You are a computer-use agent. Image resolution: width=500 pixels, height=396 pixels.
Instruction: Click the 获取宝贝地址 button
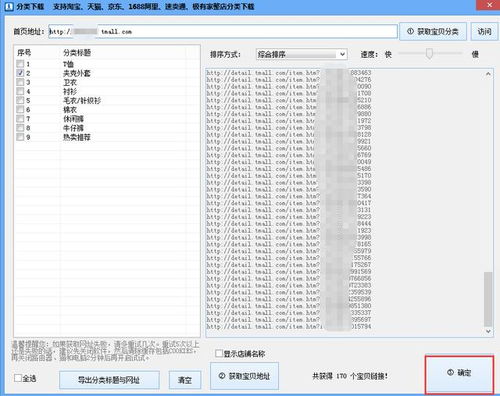click(x=244, y=376)
